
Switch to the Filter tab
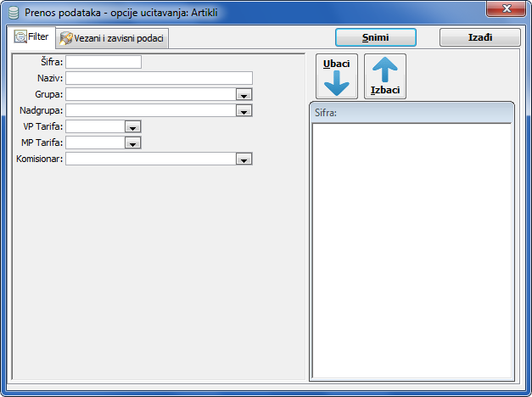[x=32, y=37]
